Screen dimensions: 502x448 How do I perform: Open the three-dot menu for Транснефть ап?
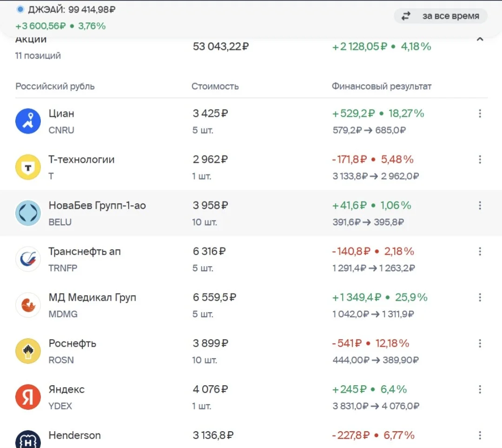point(480,252)
